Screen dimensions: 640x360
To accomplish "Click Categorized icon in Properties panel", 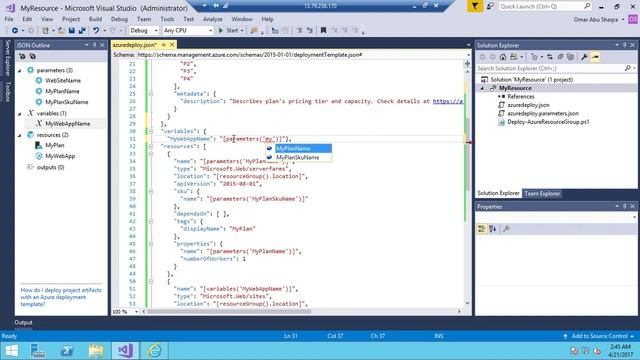I will [x=482, y=229].
